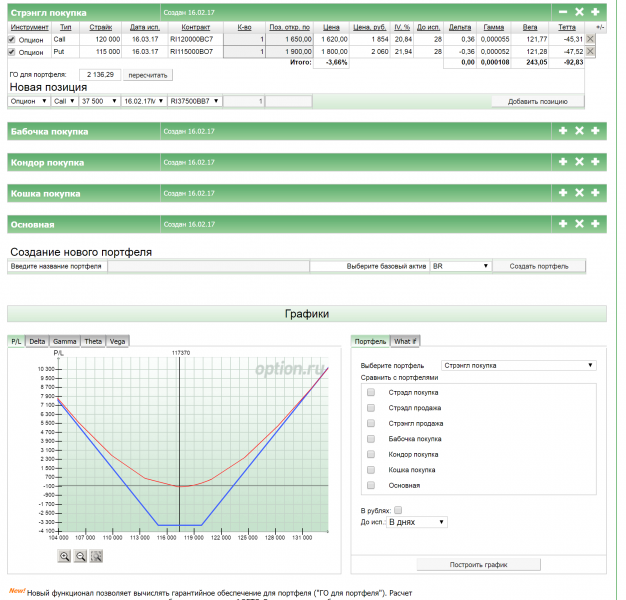Image resolution: width=626 pixels, height=600 pixels.
Task: Reset chart zoom with the third magnifier icon
Action: coord(96,556)
